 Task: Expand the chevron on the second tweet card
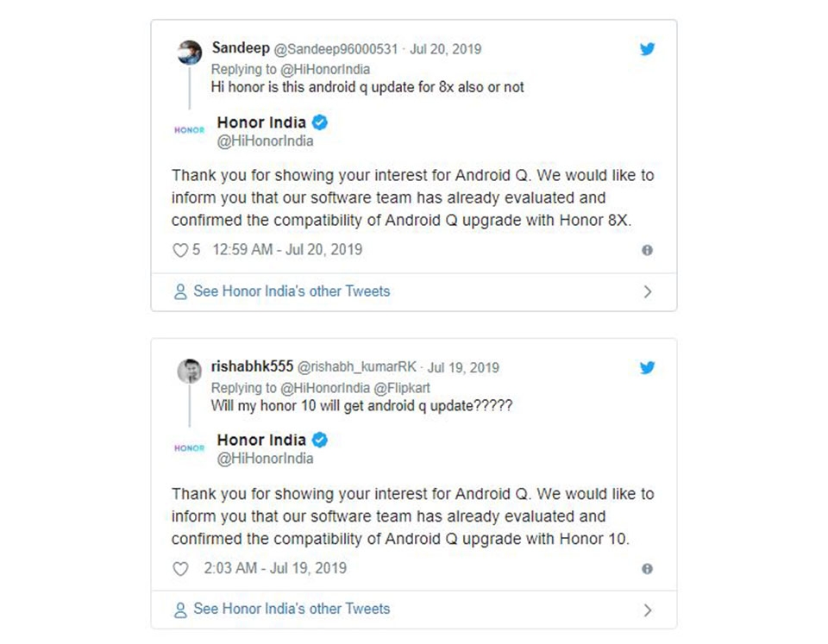(649, 610)
